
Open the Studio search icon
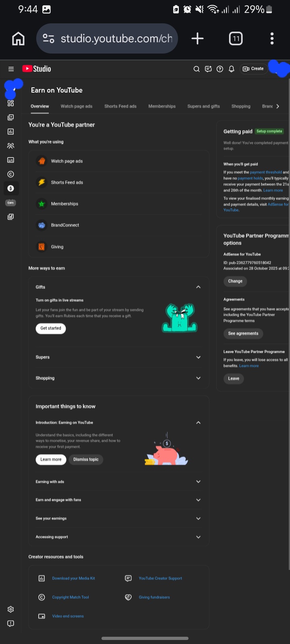[x=197, y=69]
